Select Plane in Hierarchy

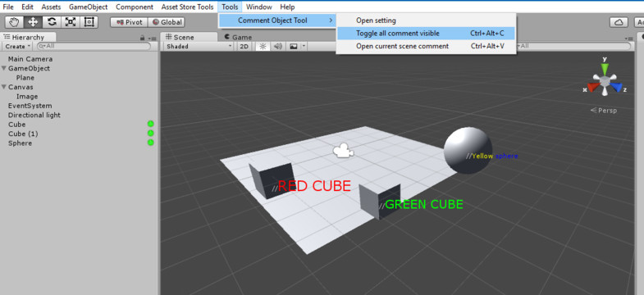click(x=25, y=78)
